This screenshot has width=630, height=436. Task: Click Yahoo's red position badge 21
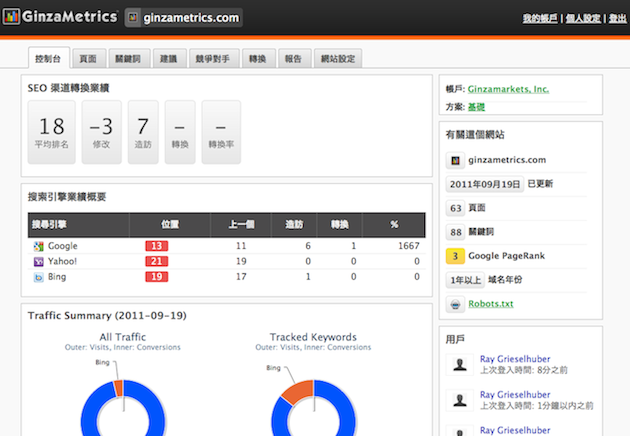[x=157, y=261]
